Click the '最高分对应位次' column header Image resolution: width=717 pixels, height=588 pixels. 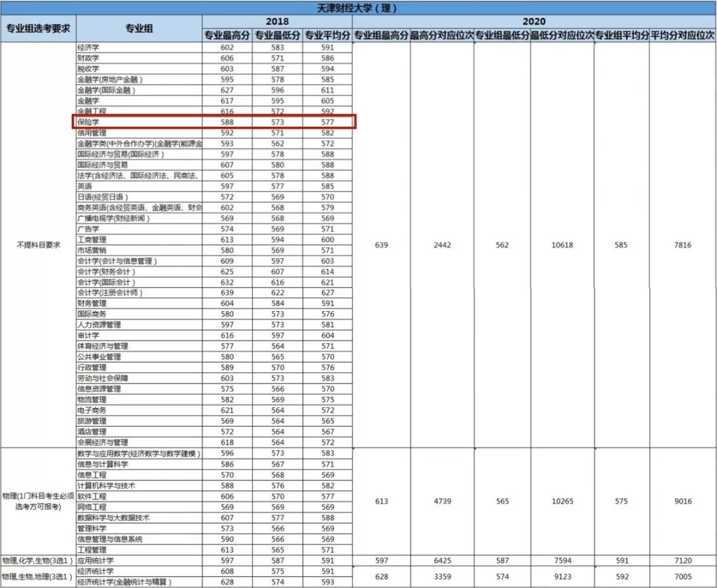point(442,35)
